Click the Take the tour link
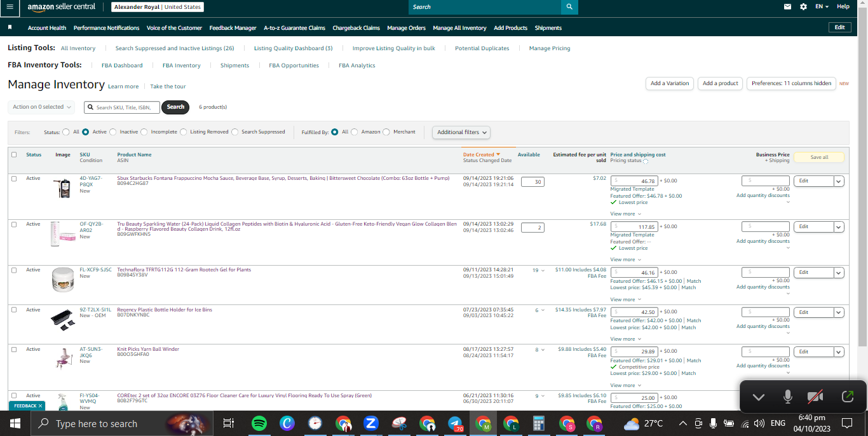 [168, 86]
